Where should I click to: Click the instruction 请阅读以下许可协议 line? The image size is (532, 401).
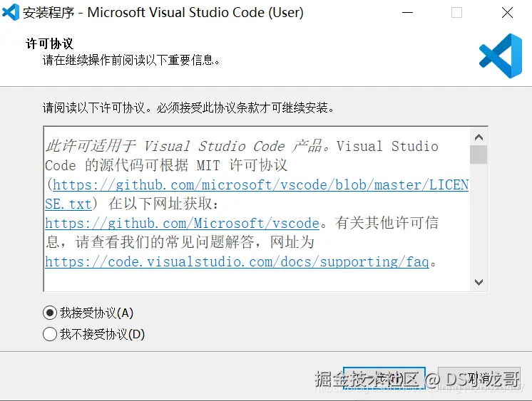pyautogui.click(x=188, y=108)
